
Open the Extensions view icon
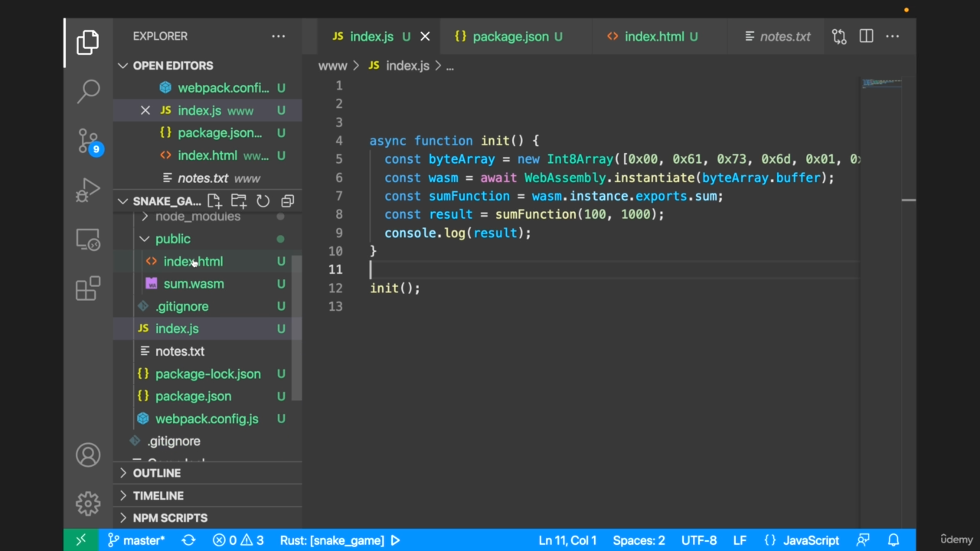pos(88,289)
